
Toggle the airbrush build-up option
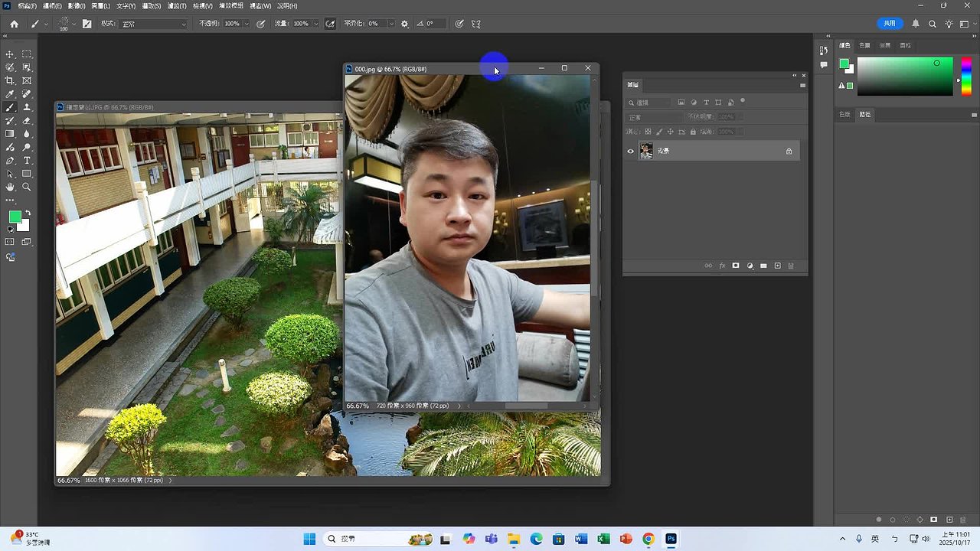[x=330, y=24]
